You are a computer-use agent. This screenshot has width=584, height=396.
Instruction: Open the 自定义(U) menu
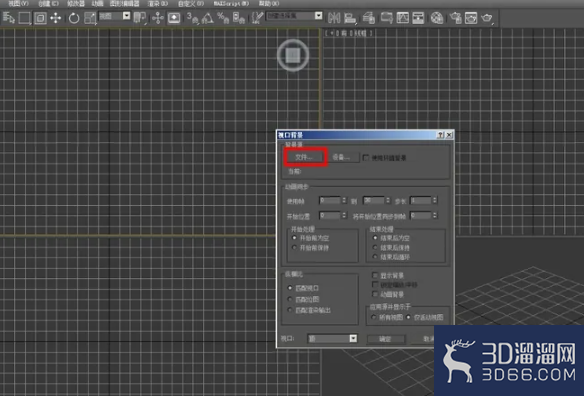191,3
